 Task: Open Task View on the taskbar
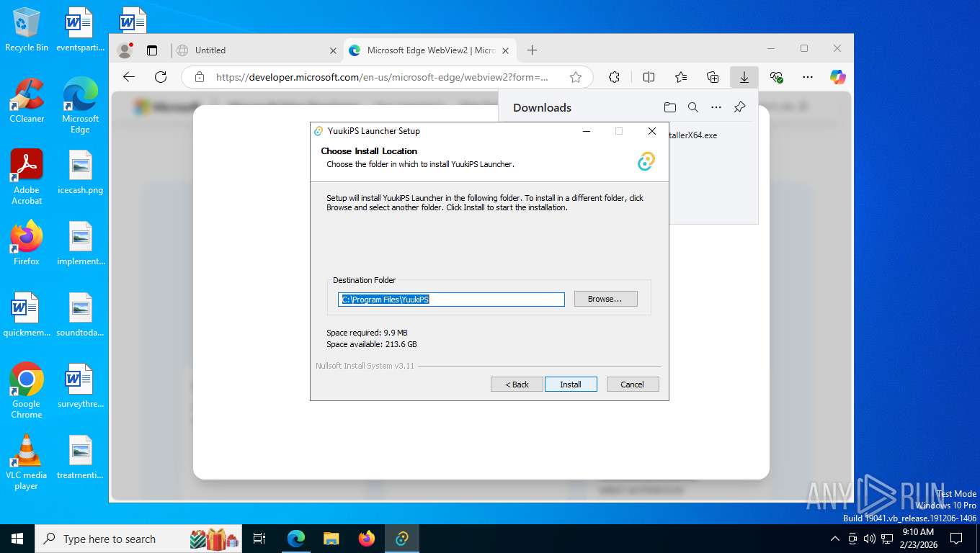pos(260,539)
